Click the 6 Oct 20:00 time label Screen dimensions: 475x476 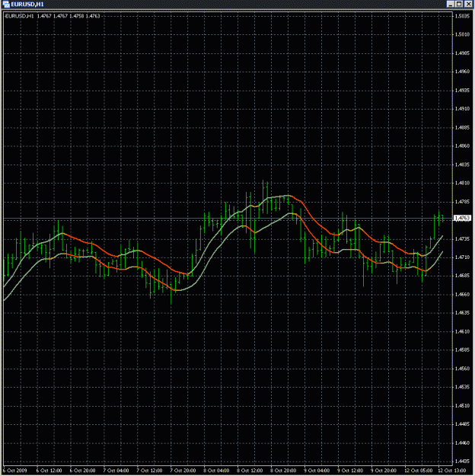(x=82, y=471)
